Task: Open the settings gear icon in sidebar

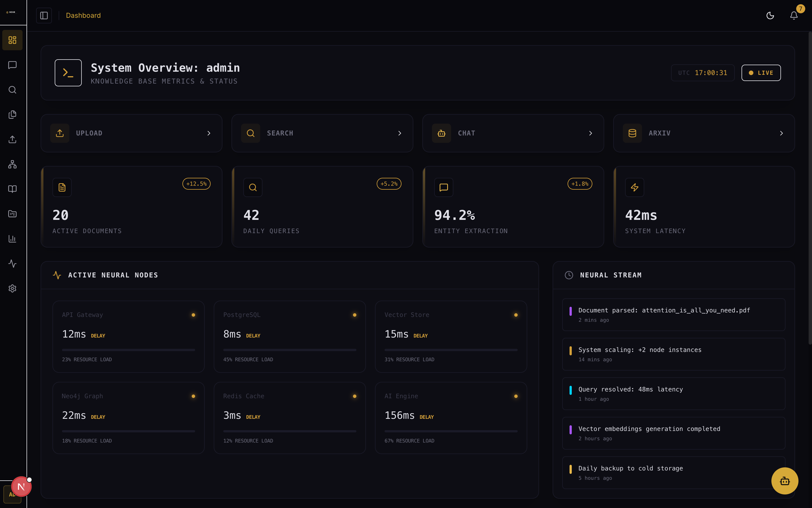Action: point(12,288)
